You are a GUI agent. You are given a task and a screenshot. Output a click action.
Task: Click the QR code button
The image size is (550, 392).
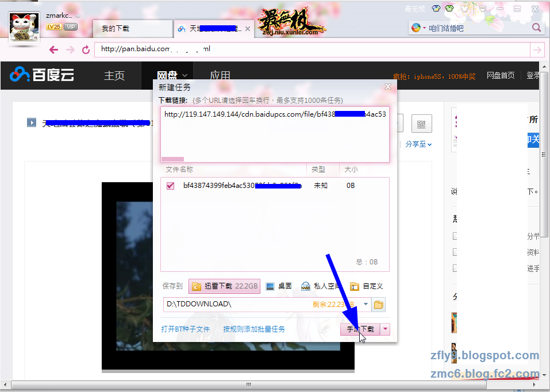(x=422, y=124)
